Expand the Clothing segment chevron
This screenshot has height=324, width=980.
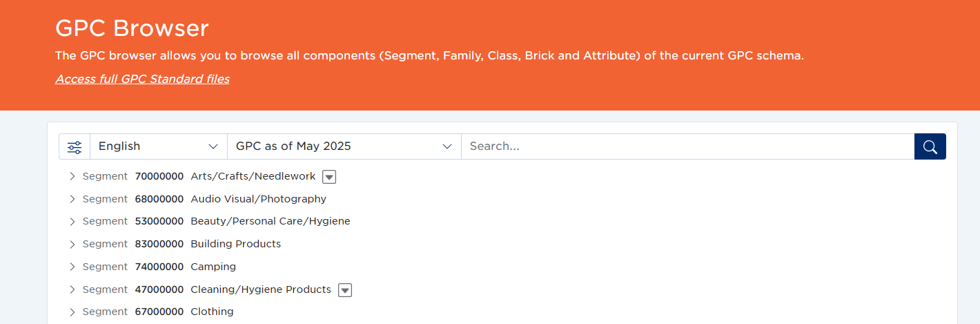[x=72, y=312]
